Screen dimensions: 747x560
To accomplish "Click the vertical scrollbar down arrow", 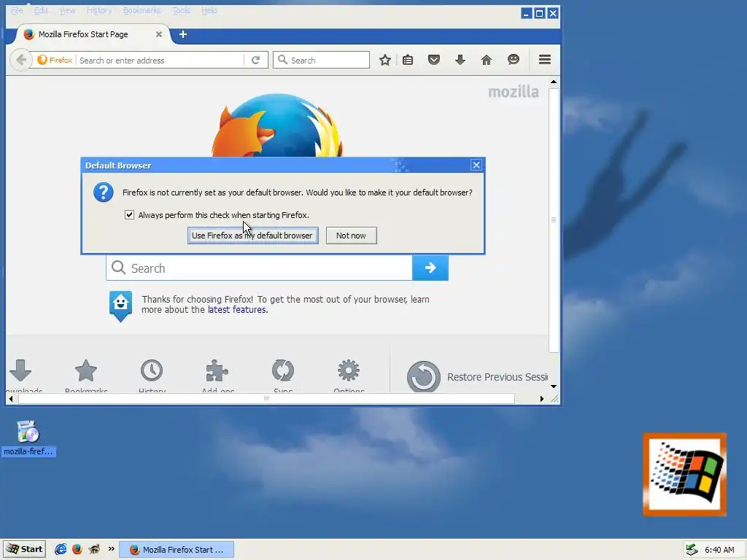I will [554, 386].
